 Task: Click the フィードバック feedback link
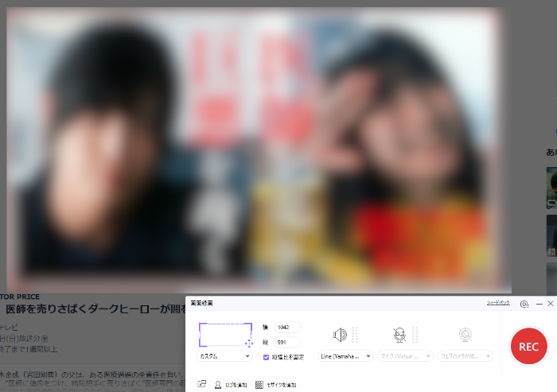(x=498, y=303)
